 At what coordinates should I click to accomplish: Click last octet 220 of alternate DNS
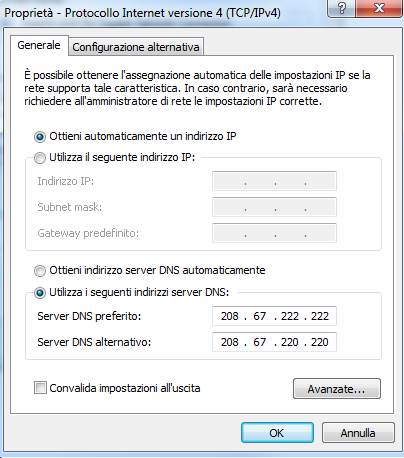click(x=320, y=342)
